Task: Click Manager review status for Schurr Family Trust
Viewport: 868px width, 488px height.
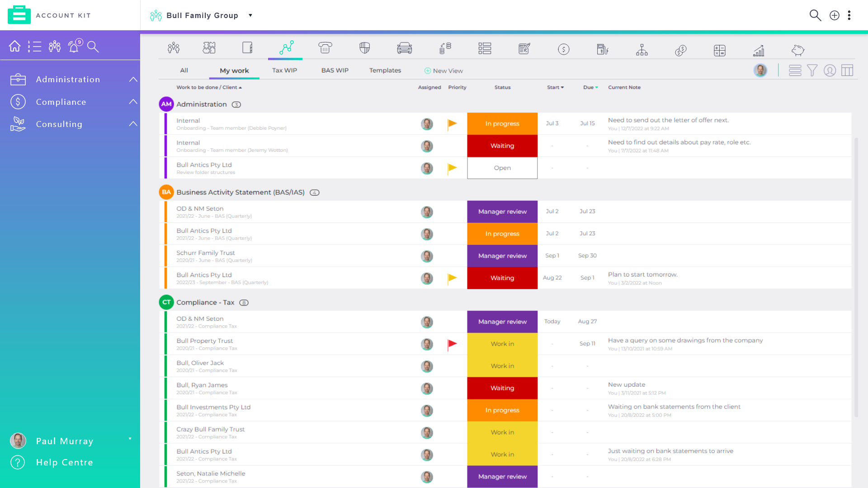Action: pos(502,256)
